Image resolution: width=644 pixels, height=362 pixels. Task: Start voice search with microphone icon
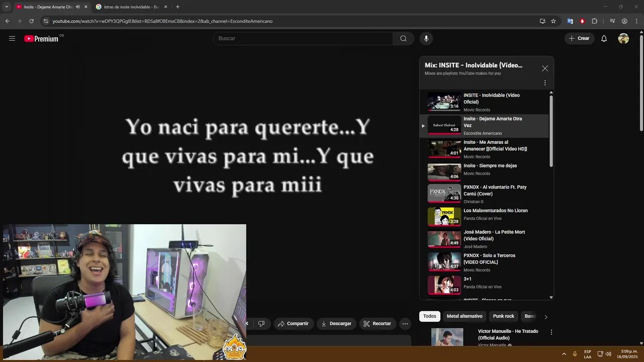coord(426,38)
